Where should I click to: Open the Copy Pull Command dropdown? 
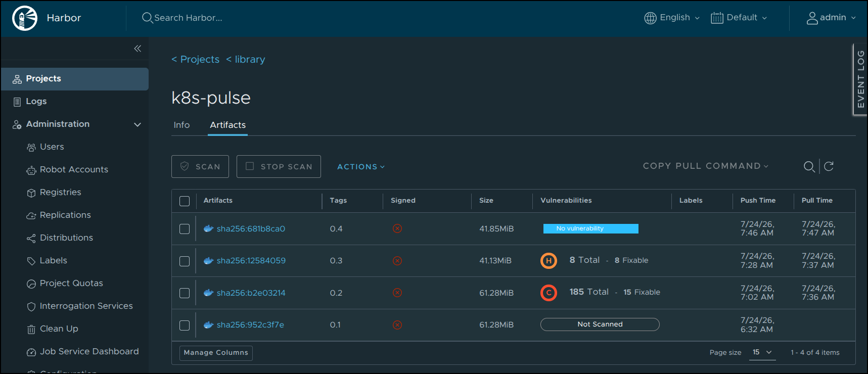click(x=706, y=166)
